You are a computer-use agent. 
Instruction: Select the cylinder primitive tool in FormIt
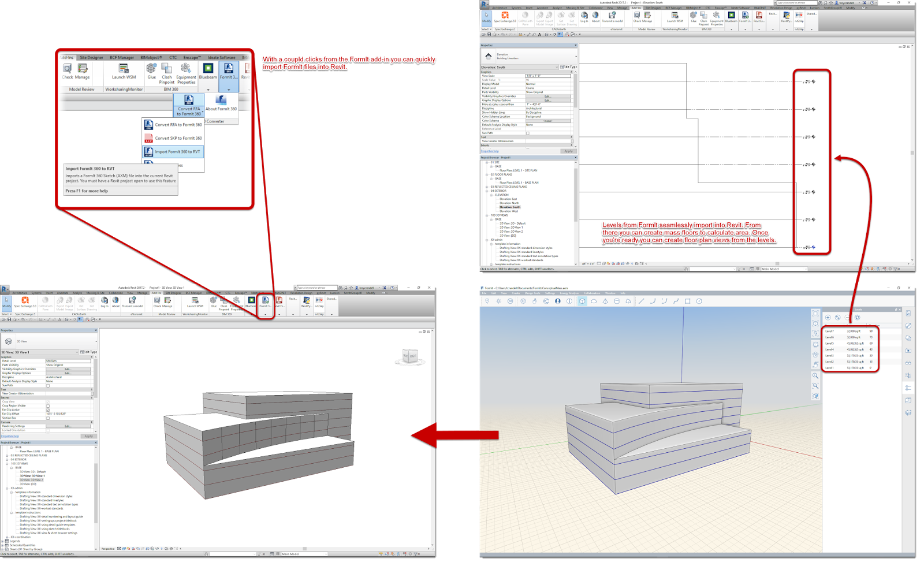click(617, 301)
